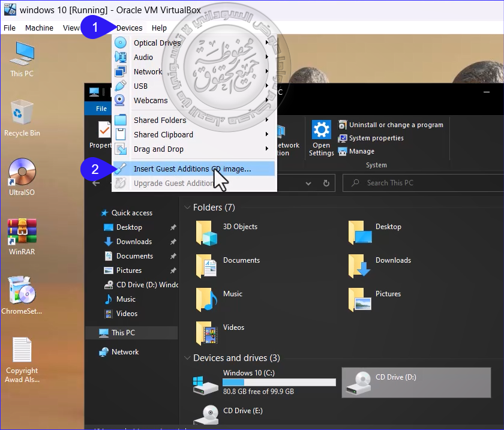
Task: Expand the Shared Clipboard submenu
Action: pyautogui.click(x=163, y=135)
